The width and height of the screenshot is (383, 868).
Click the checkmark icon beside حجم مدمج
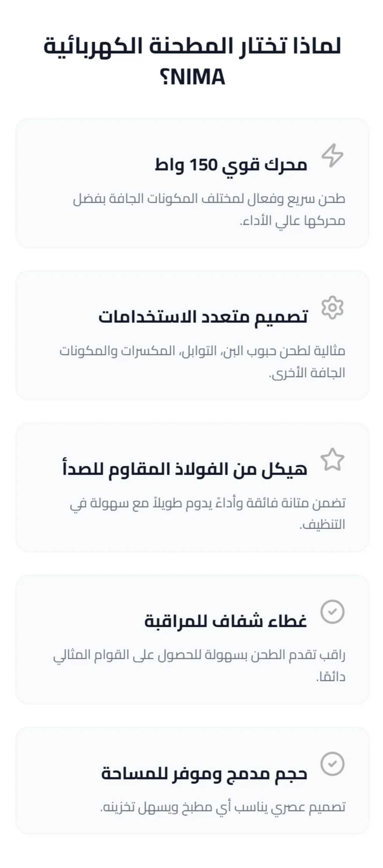tap(332, 763)
